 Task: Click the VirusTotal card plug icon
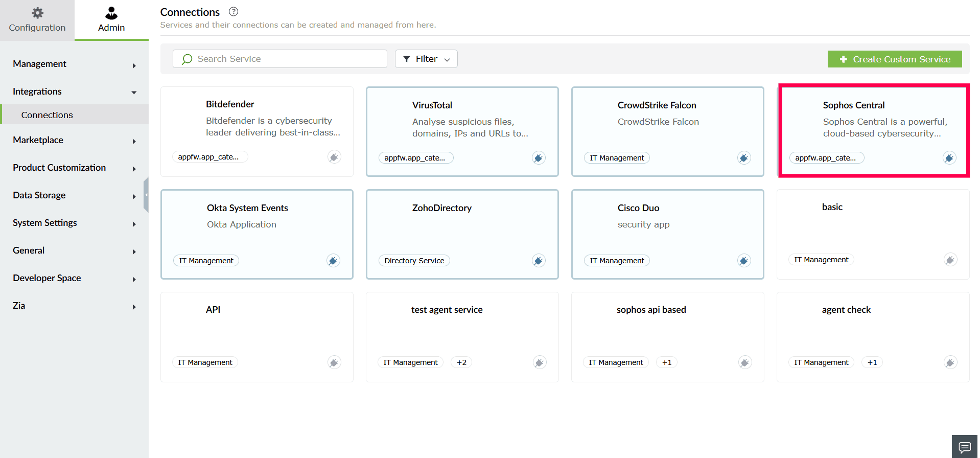coord(539,158)
